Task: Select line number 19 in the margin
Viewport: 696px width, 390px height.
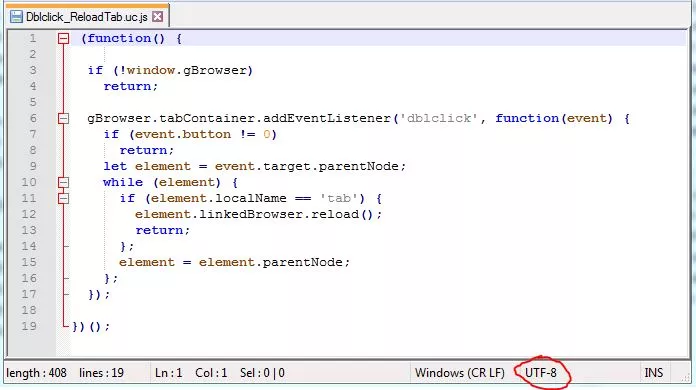Action: click(x=29, y=326)
